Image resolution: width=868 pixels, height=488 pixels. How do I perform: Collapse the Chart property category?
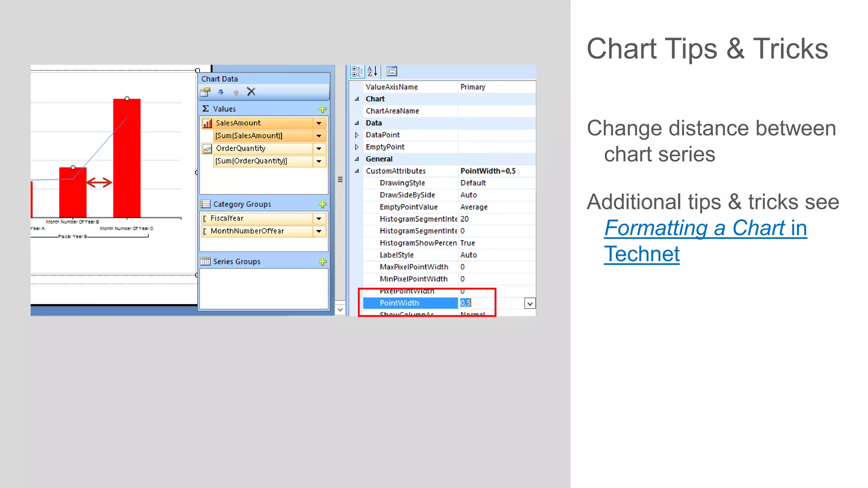click(x=357, y=99)
